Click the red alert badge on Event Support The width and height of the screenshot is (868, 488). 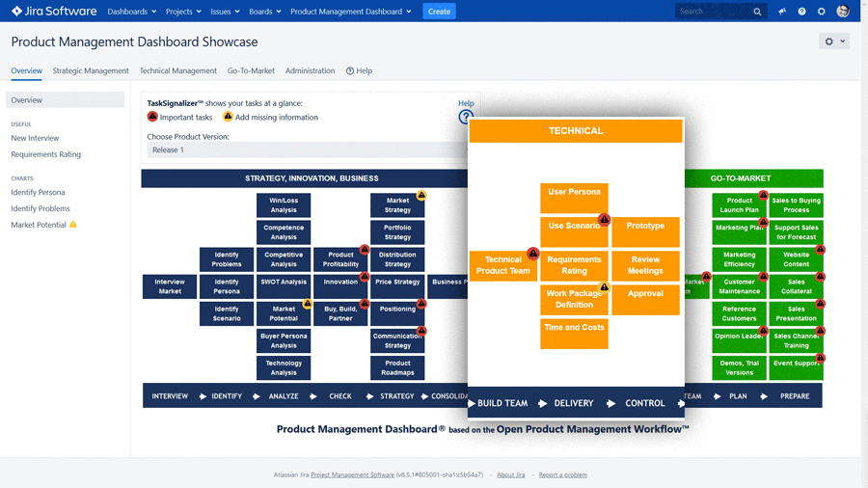click(x=820, y=358)
